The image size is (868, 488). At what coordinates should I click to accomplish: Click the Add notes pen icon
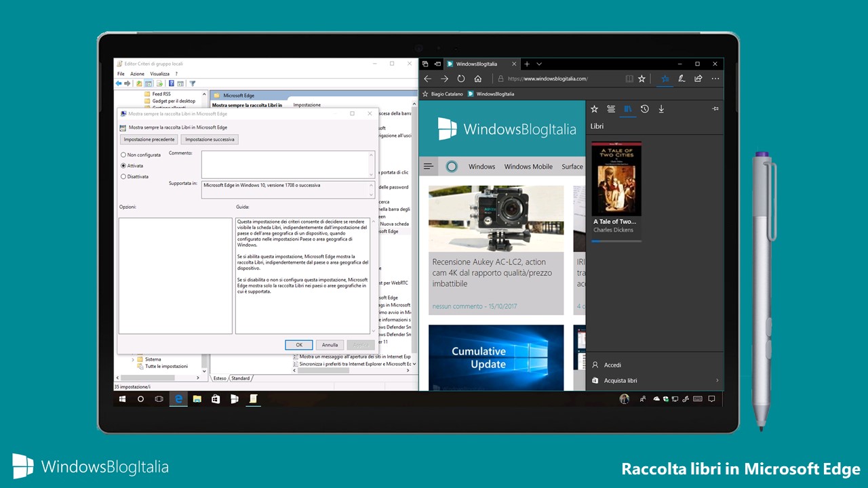(x=682, y=79)
